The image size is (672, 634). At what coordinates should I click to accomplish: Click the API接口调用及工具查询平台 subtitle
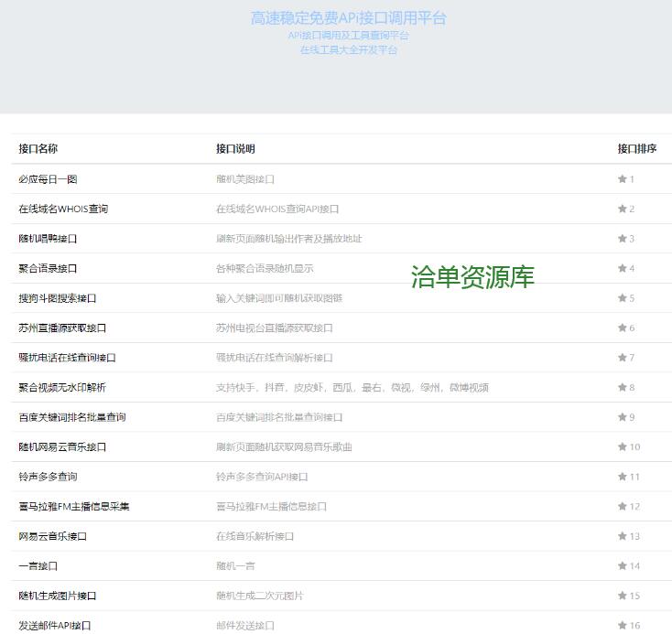(x=349, y=35)
